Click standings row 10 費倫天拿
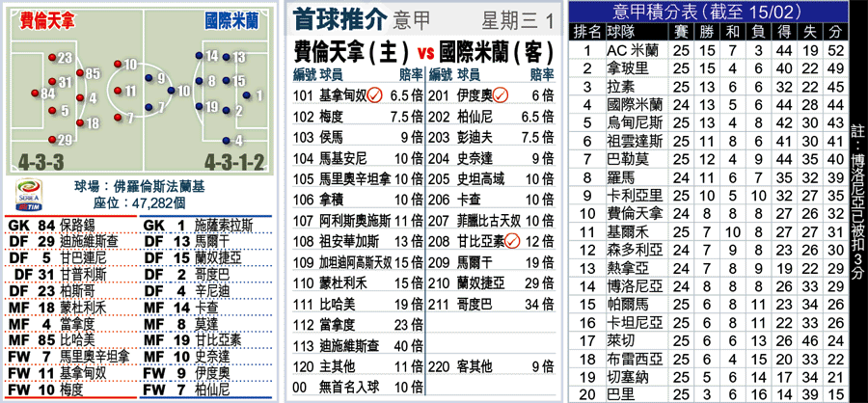 pos(710,213)
